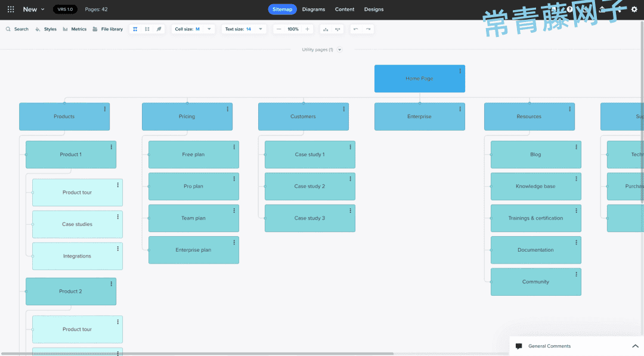Click the Search button
644x356 pixels.
click(17, 29)
